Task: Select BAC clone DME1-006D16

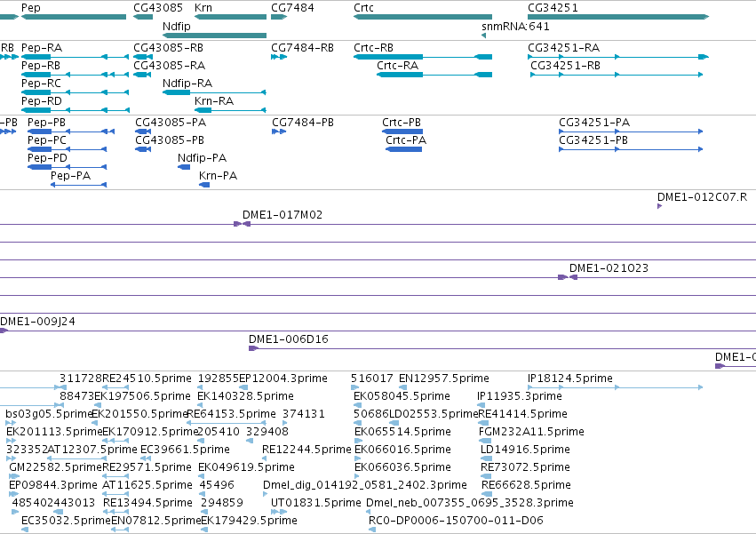Action: click(289, 339)
